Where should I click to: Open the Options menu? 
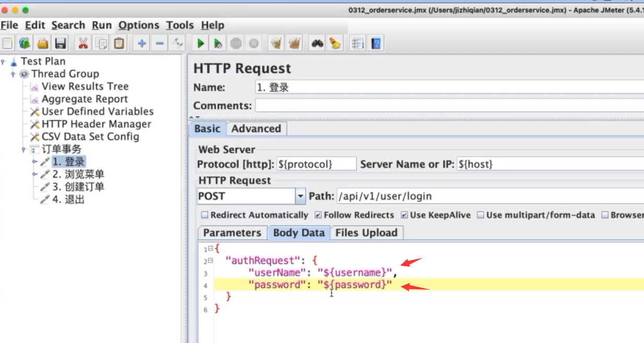tap(138, 25)
